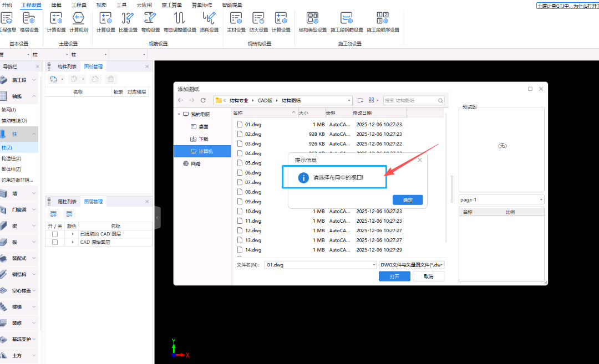The image size is (599, 364).
Task: Open 计算设置 in 钢结构设置 group
Action: (281, 18)
